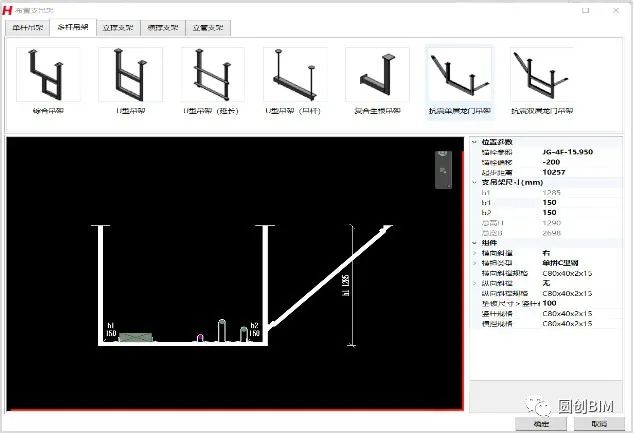Edit the pad size value 100

coord(549,303)
